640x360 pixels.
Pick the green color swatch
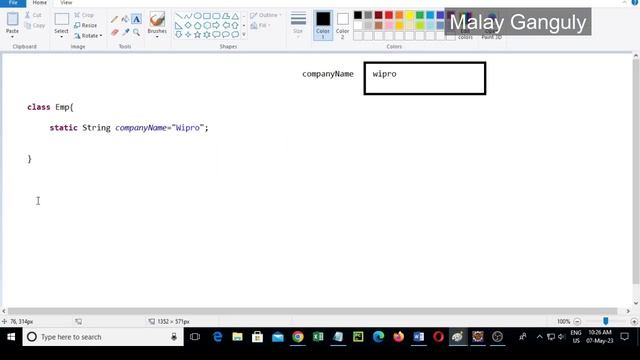tap(420, 15)
